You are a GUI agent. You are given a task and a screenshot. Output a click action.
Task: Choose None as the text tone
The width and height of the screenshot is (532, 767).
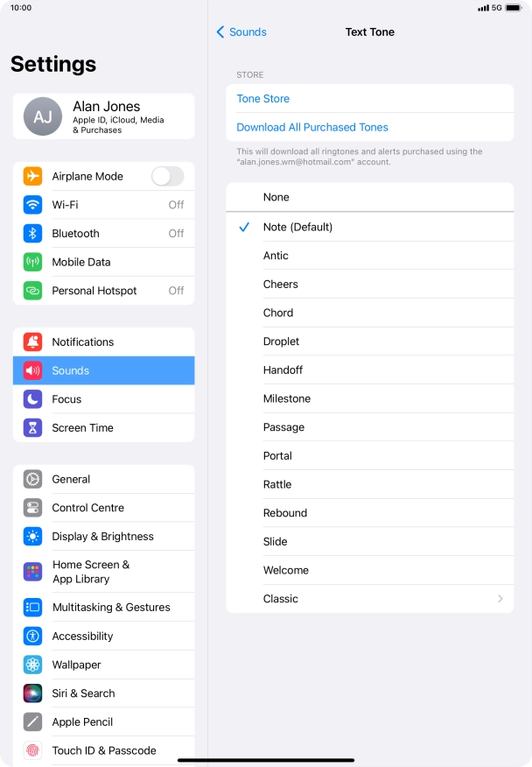[369, 197]
